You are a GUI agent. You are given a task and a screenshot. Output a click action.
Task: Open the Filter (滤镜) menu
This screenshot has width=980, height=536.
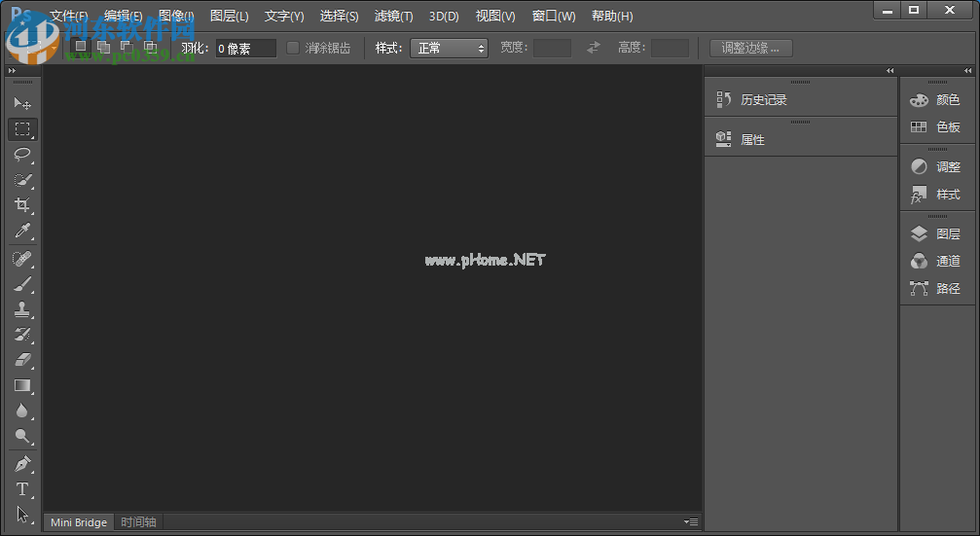[394, 17]
